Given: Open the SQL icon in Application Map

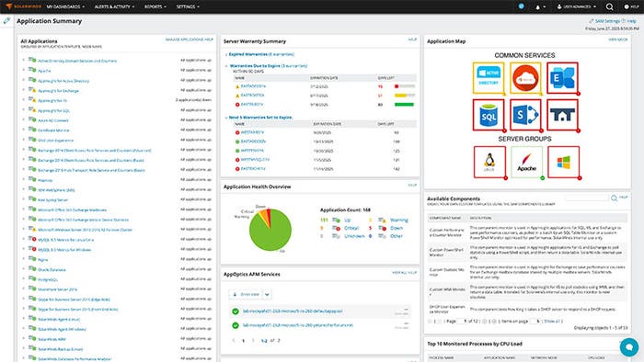Looking at the screenshot, I should click(488, 115).
